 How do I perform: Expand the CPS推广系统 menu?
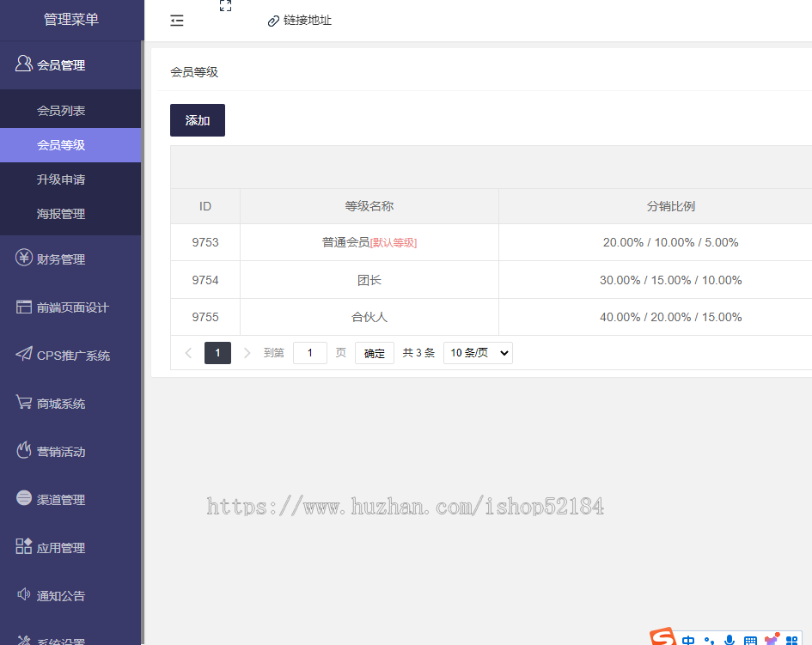[70, 355]
